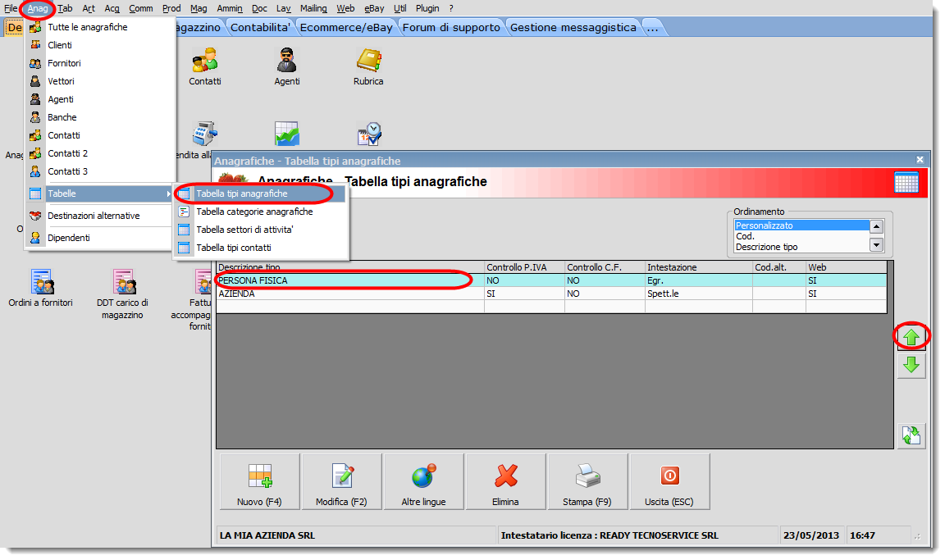Switch to Forum di supporto tab
The width and height of the screenshot is (945, 560).
point(451,28)
